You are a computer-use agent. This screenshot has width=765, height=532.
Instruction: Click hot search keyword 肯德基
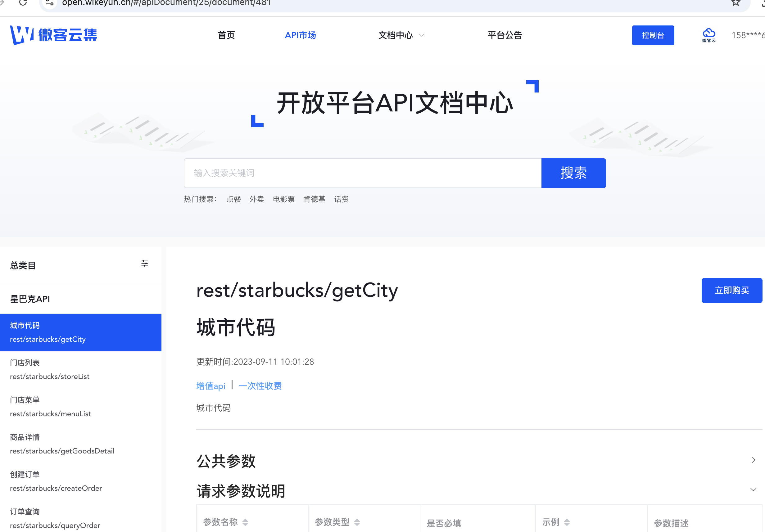[315, 199]
